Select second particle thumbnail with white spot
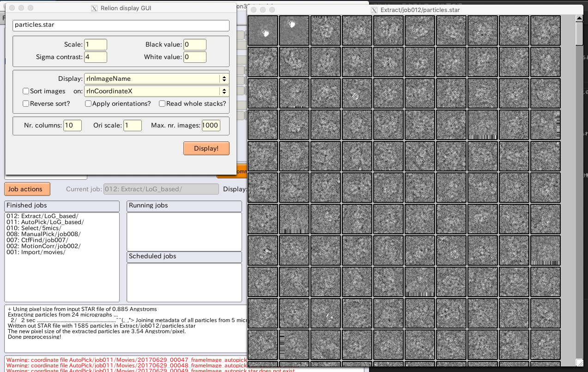 click(294, 30)
